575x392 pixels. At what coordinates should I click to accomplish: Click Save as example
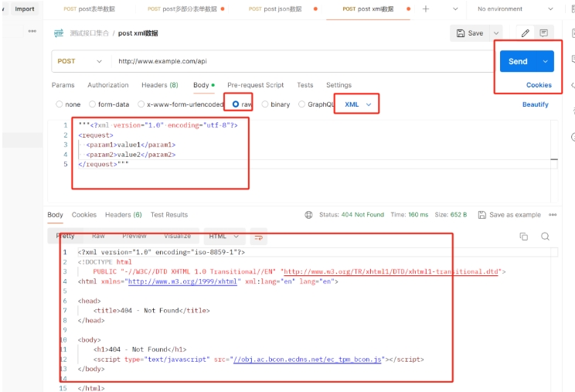[509, 215]
